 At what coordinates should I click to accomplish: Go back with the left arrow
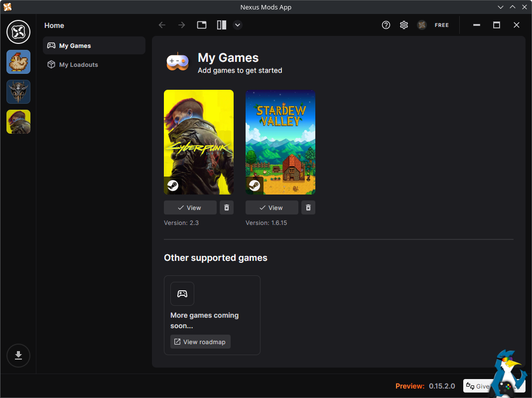(x=162, y=25)
